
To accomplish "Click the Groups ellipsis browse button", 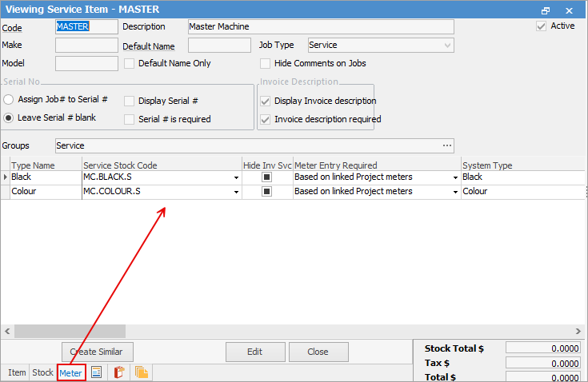I will tap(447, 145).
